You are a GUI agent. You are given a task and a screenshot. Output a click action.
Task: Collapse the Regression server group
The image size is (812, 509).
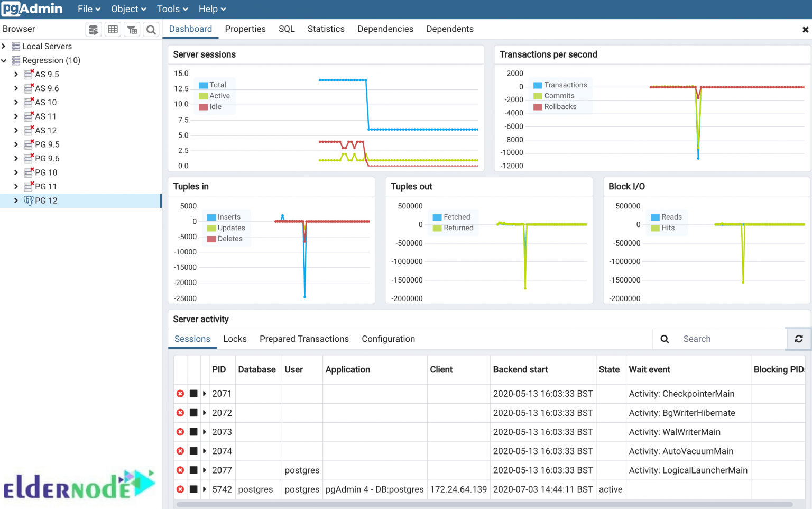4,60
